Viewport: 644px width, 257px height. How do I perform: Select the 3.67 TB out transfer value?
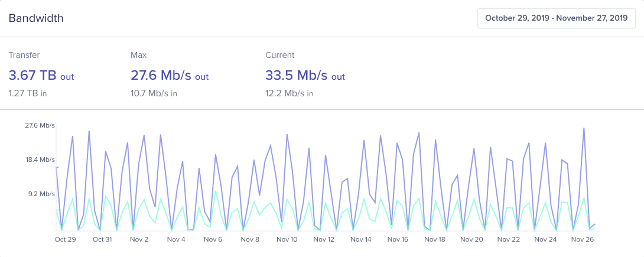coord(41,76)
